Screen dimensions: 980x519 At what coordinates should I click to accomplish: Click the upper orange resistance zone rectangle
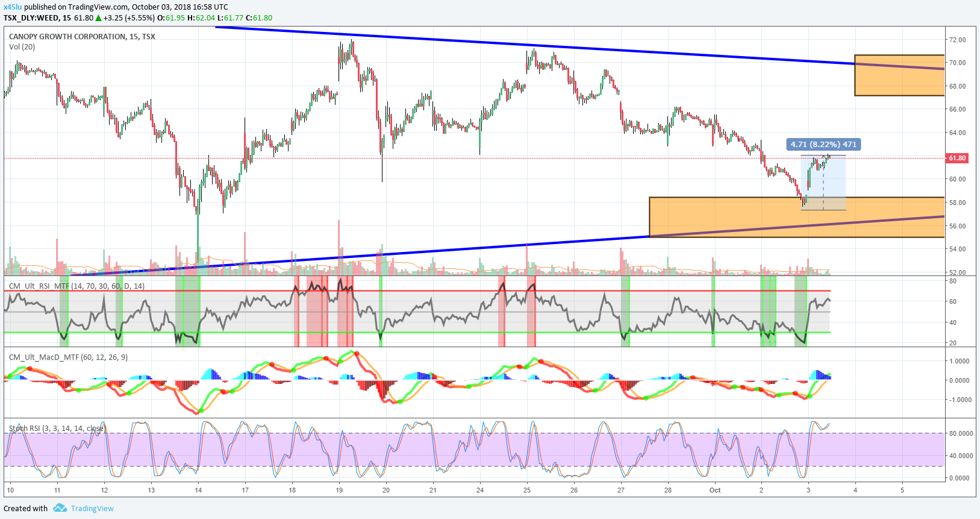[x=899, y=75]
